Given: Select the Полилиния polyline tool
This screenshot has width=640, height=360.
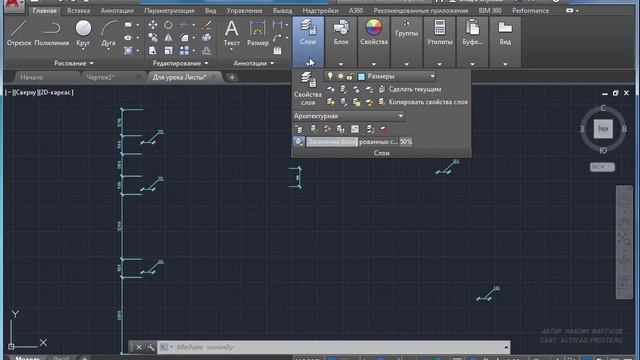Looking at the screenshot, I should (51, 33).
